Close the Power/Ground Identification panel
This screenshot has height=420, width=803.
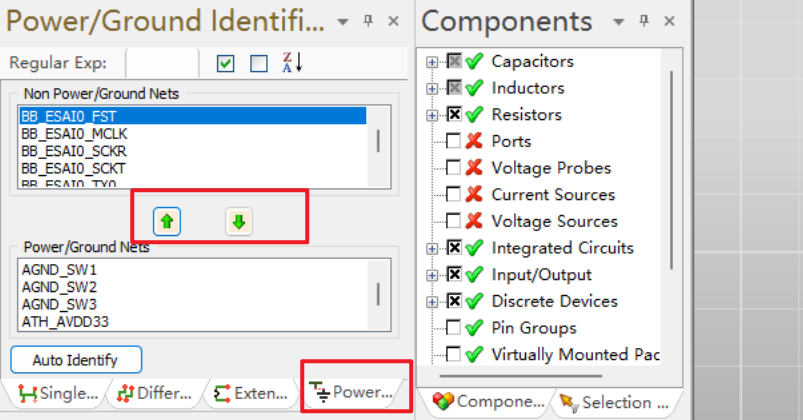tap(393, 21)
